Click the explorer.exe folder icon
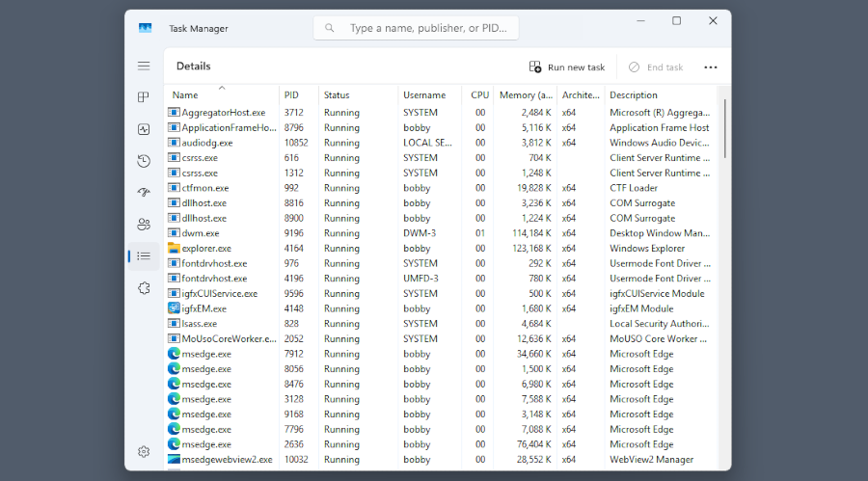Image resolution: width=868 pixels, height=481 pixels. coord(174,248)
